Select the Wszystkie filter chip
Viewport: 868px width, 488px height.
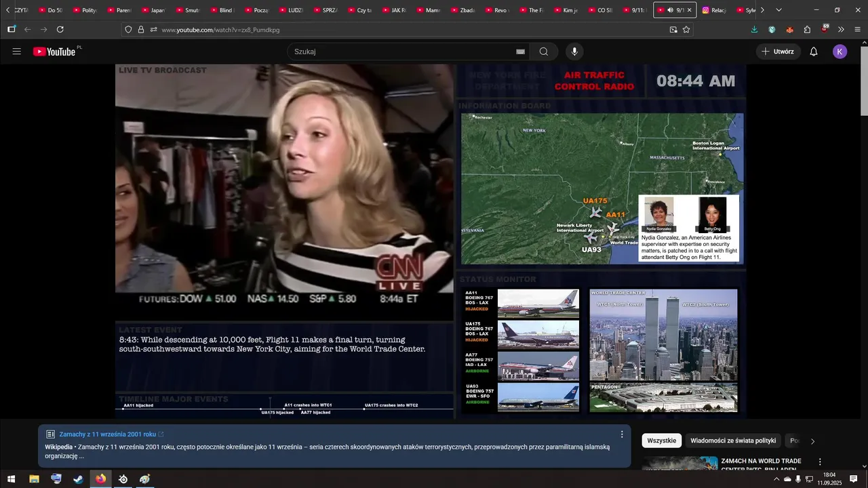[661, 441]
